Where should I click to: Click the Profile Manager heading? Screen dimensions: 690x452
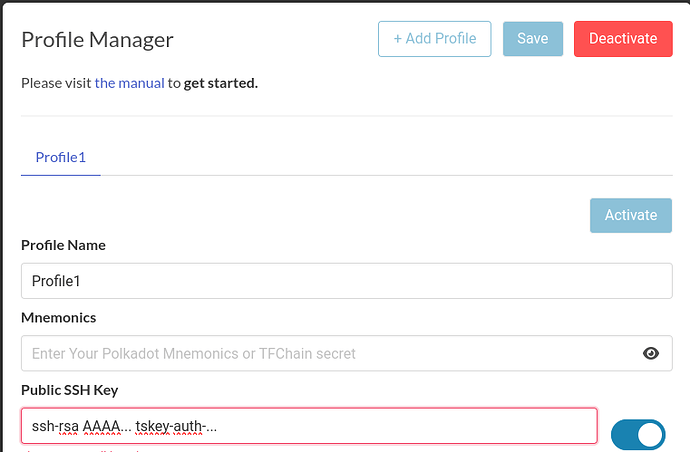pyautogui.click(x=97, y=40)
